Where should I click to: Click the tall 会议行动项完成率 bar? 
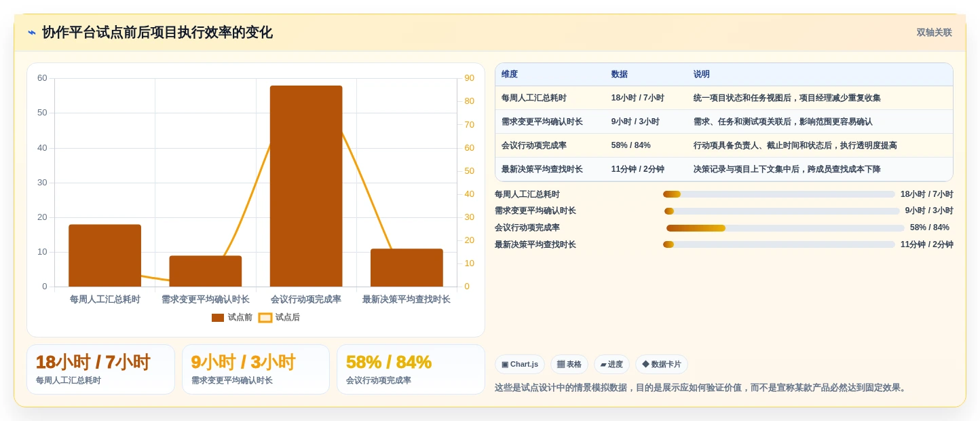(x=306, y=186)
